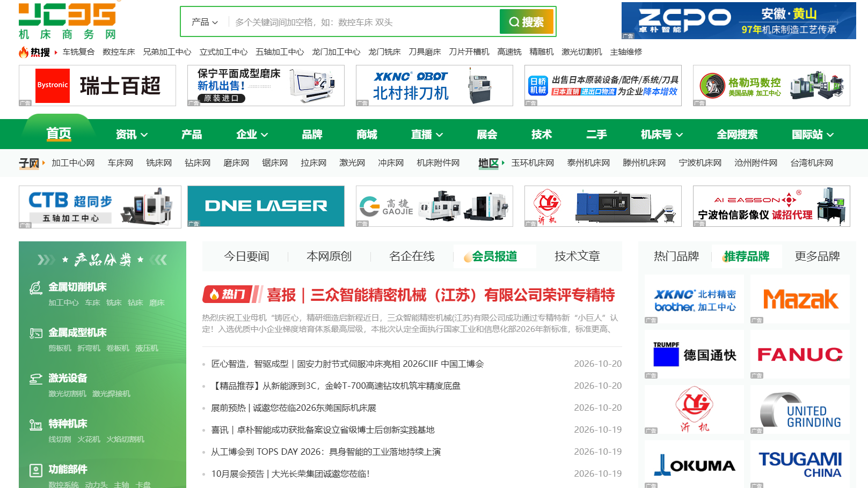Open the XKNC 北村精密 brand tile
This screenshot has height=488, width=868.
pyautogui.click(x=694, y=299)
